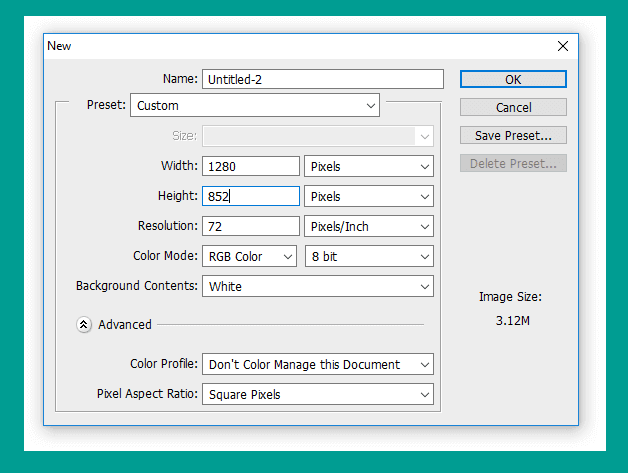
Task: Open the 8 bit depth dropdown
Action: [369, 256]
